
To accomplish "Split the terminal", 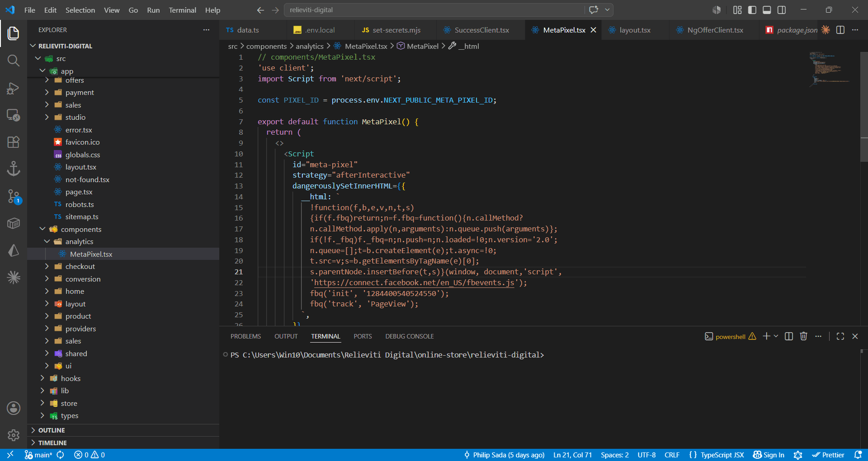I will [x=789, y=336].
